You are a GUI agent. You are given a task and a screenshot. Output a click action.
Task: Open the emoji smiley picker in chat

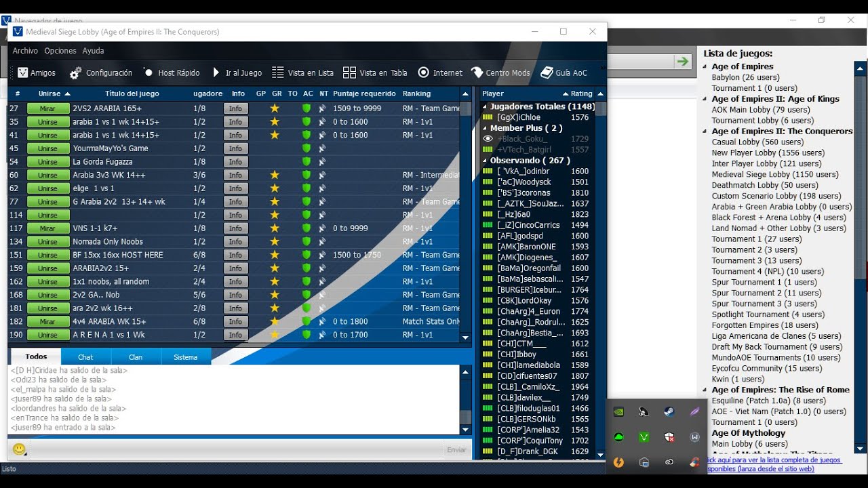[x=19, y=449]
